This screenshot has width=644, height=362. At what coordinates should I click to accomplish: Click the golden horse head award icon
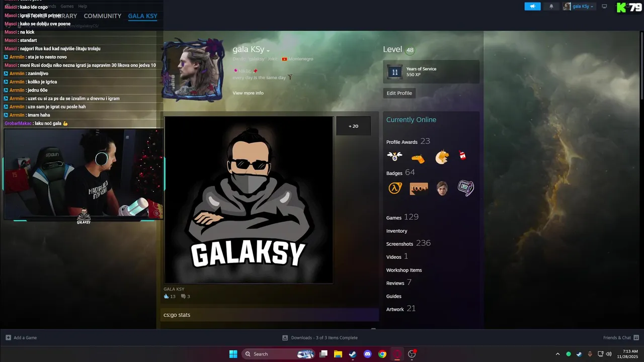pos(442,157)
